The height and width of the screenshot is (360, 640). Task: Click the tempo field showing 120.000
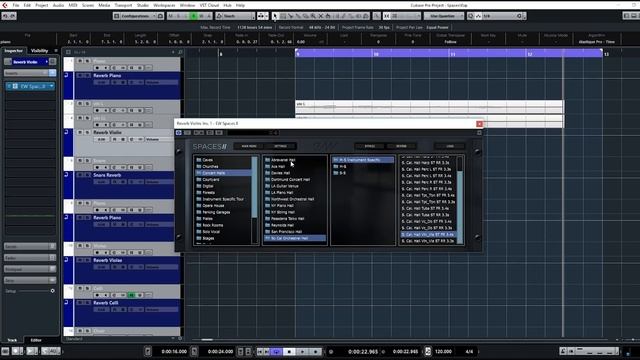click(443, 351)
